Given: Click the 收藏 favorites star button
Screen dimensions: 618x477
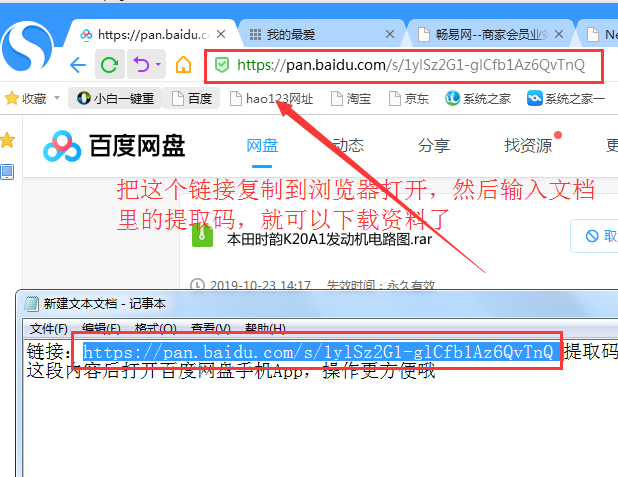Looking at the screenshot, I should pyautogui.click(x=26, y=98).
